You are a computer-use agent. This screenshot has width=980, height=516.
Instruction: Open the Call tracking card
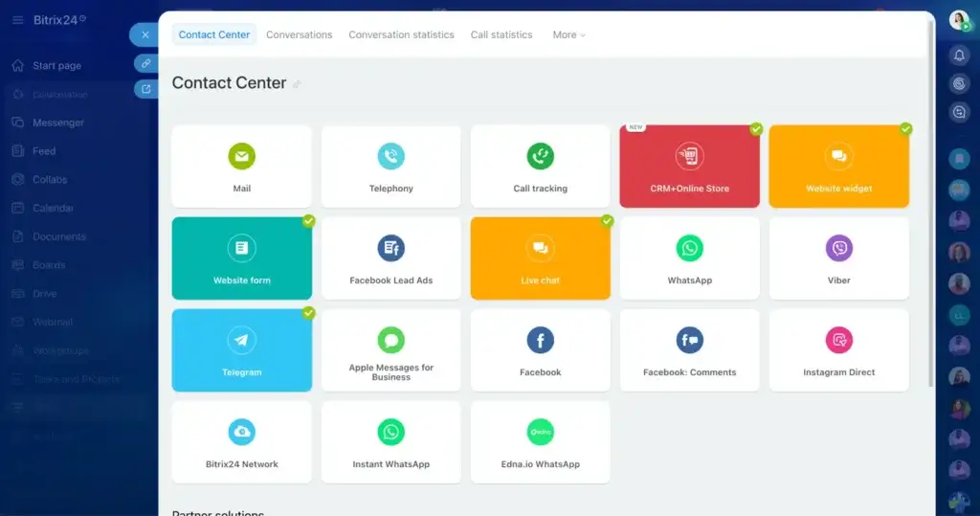coord(540,167)
